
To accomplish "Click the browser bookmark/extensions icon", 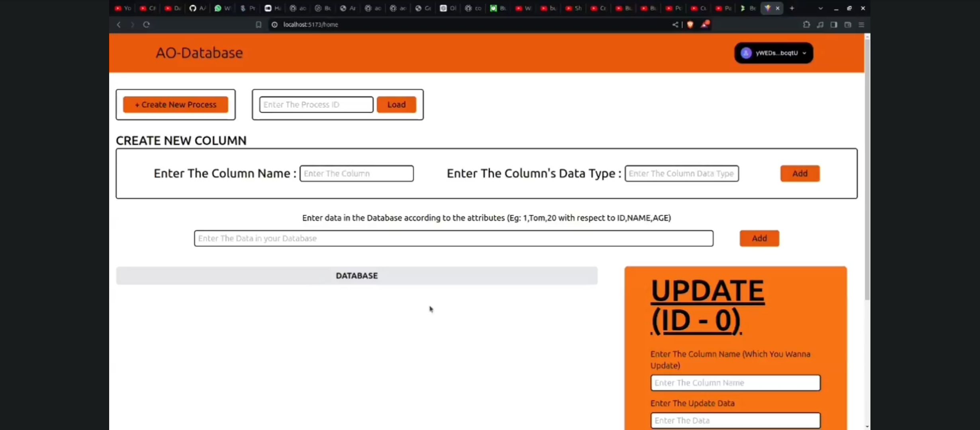I will coord(806,24).
